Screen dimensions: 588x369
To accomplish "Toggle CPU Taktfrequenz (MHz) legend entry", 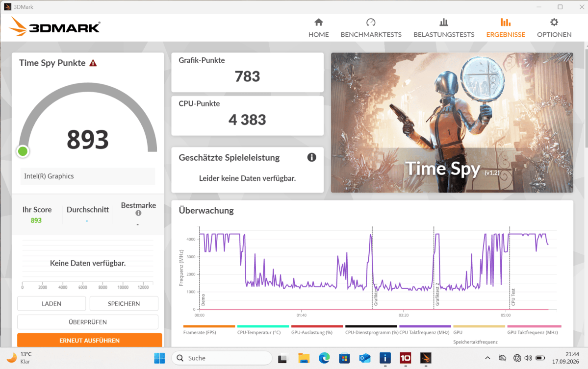I will pyautogui.click(x=425, y=330).
